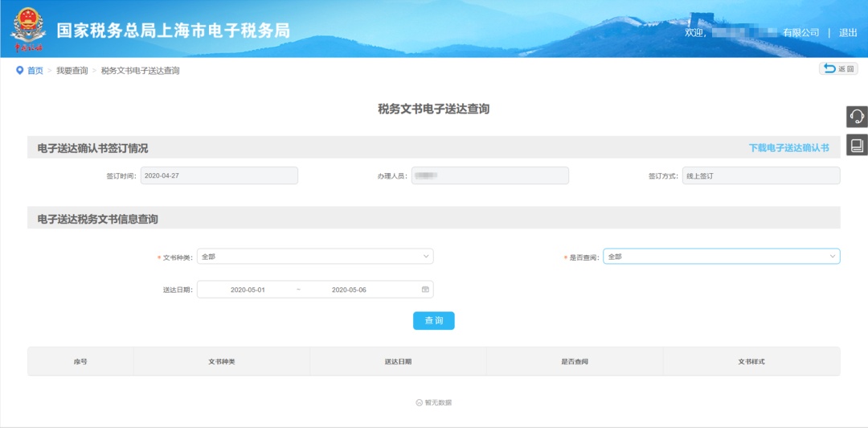Click the 序号 column header
The height and width of the screenshot is (428, 868).
[80, 361]
